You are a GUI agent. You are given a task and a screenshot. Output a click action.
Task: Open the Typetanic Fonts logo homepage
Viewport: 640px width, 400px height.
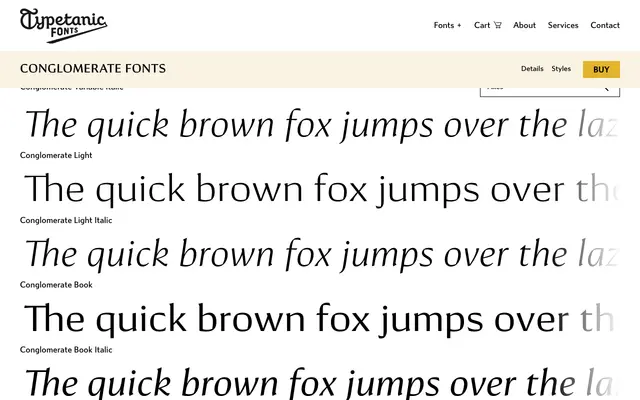[63, 25]
